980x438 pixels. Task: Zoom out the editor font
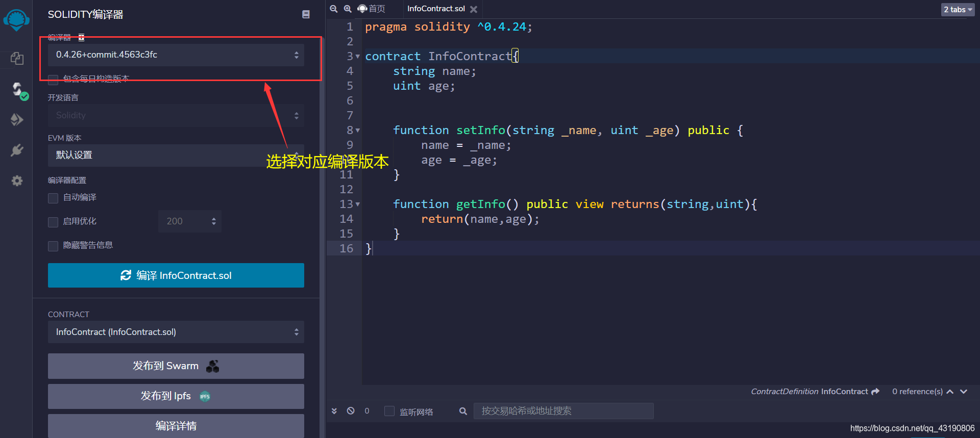click(x=334, y=9)
